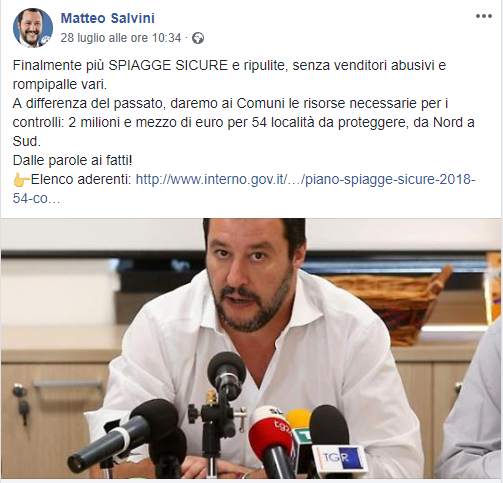Open the press conference photo of the post
The width and height of the screenshot is (503, 483).
(252, 348)
